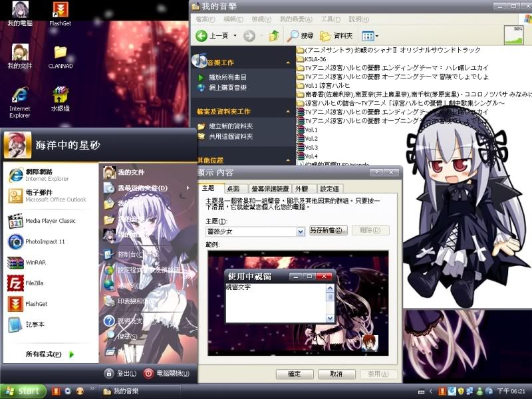
Task: Click the Forward arrow in the explorer toolbar
Action: coord(249,36)
